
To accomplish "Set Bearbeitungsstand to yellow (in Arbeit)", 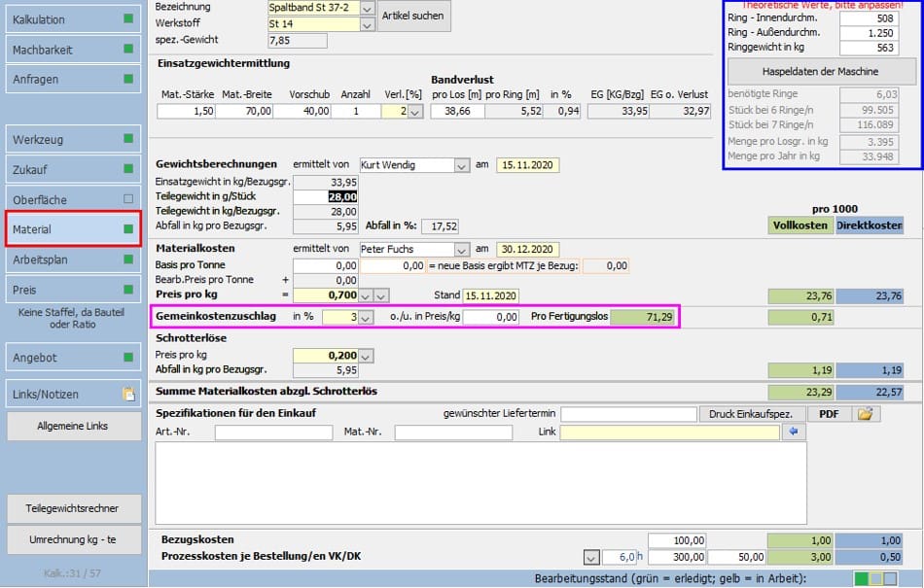I will pyautogui.click(x=875, y=579).
